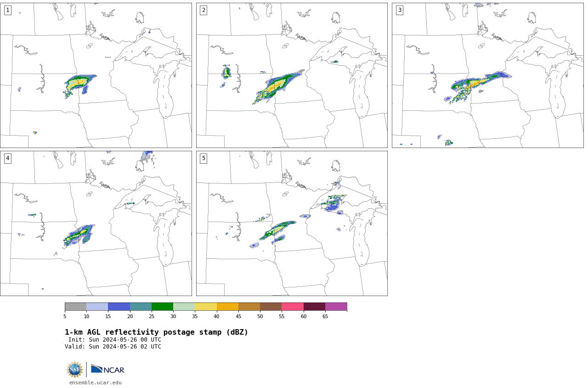Click the panel number 4 label
This screenshot has width=588, height=388.
[7, 158]
